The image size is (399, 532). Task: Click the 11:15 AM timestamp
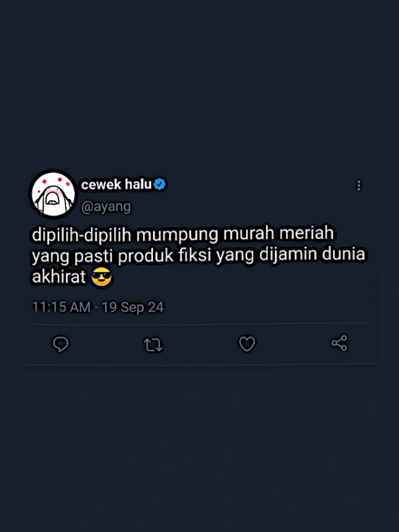point(61,307)
